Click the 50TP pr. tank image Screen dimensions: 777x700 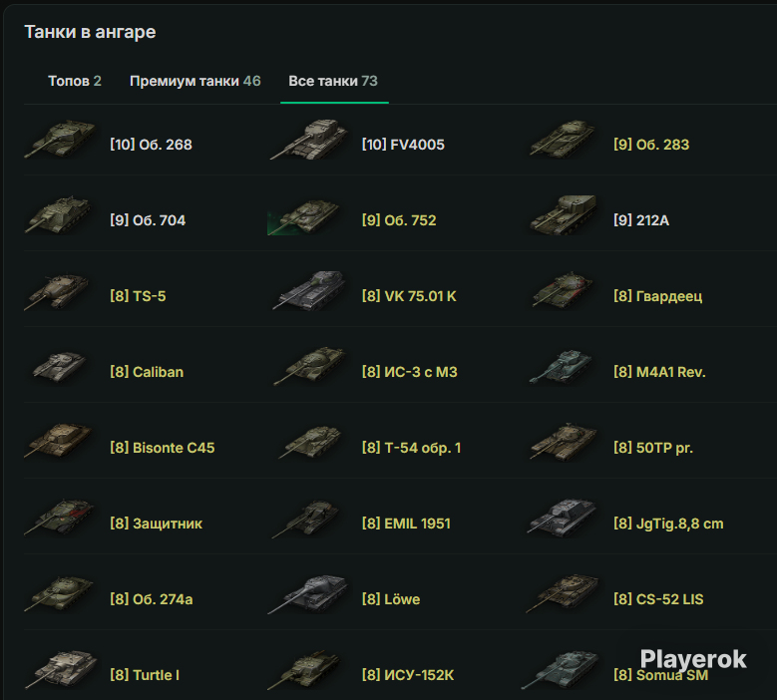[x=563, y=443]
